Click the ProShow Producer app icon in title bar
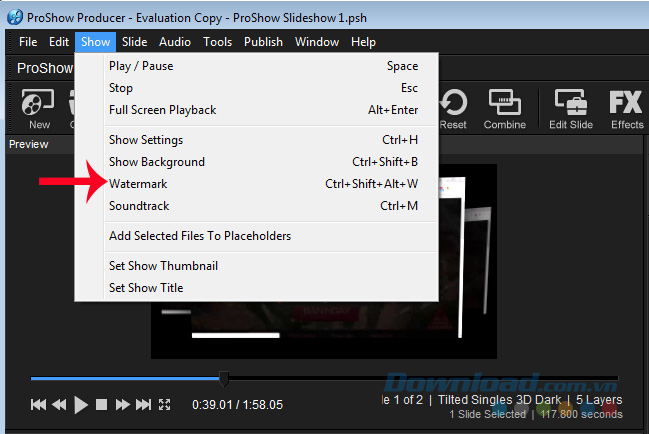 pyautogui.click(x=15, y=17)
